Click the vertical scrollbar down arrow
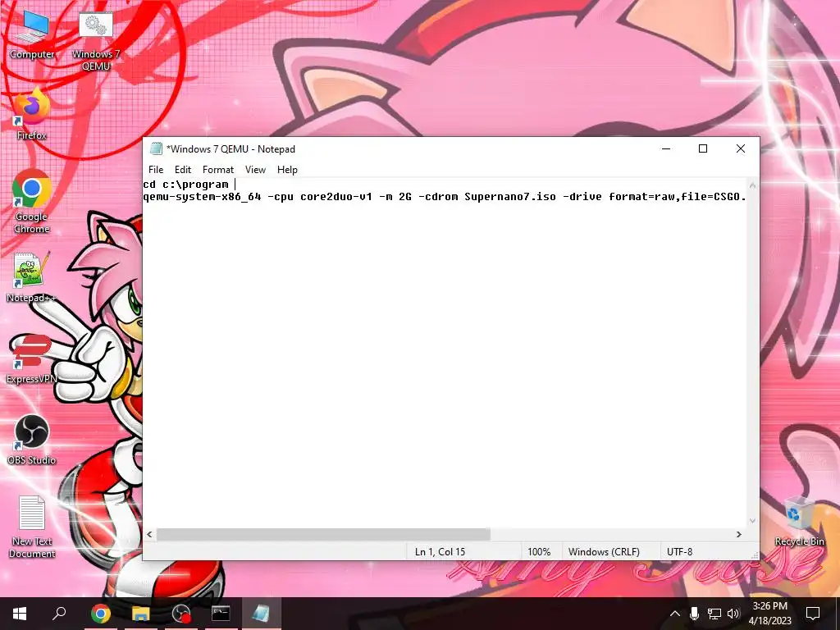Screen dimensions: 840x630 753,521
